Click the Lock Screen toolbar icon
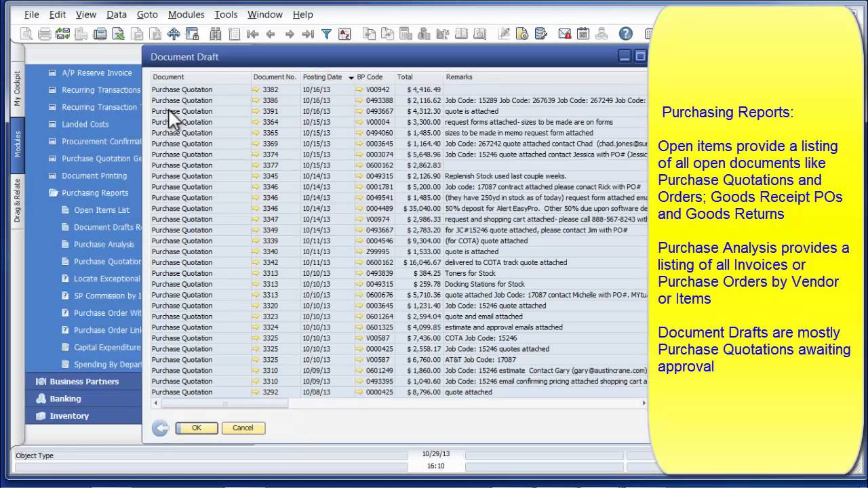Viewport: 868px width, 488px height. coord(192,34)
